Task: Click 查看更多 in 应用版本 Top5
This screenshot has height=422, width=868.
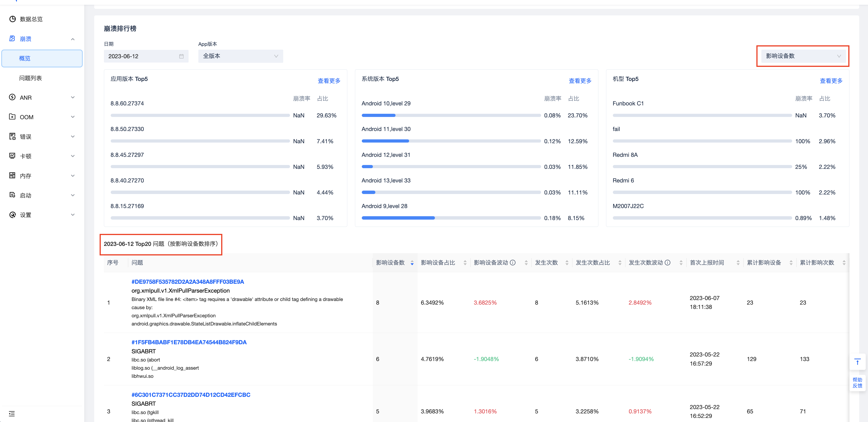Action: coord(329,81)
